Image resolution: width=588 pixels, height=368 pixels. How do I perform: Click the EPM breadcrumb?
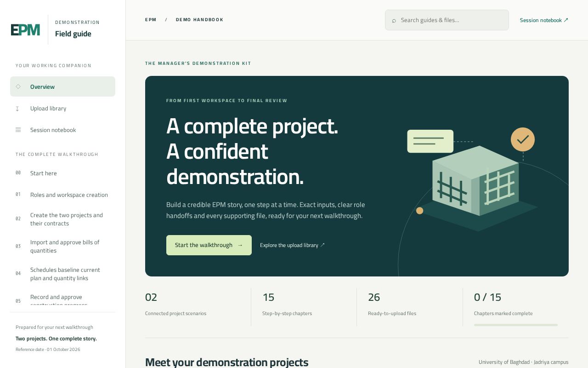coord(151,20)
